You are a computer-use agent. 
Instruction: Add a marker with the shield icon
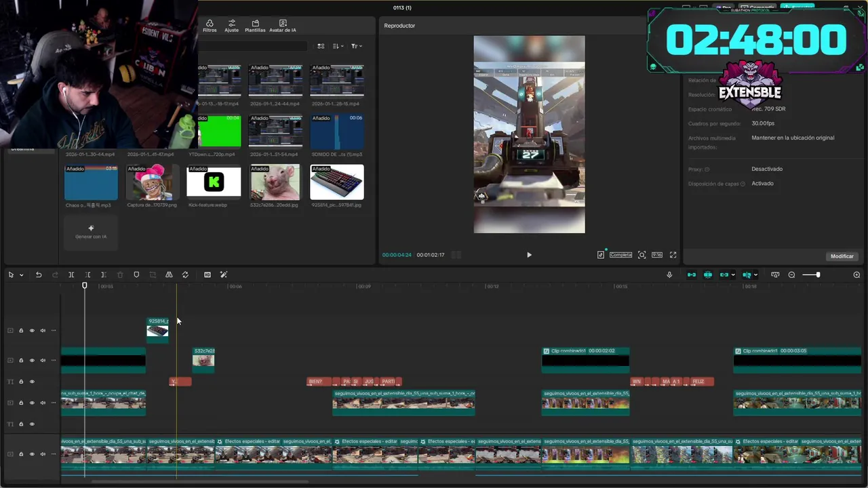(136, 274)
